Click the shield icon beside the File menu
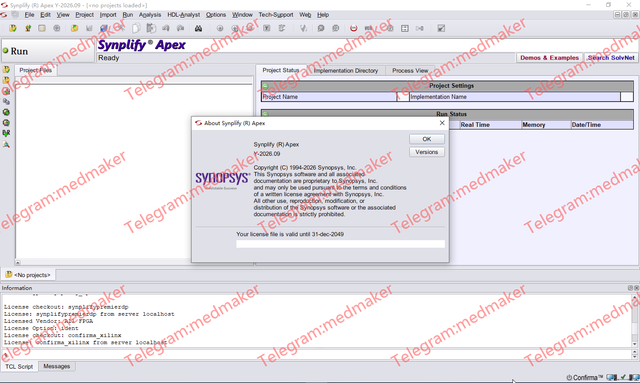Image resolution: width=640 pixels, height=383 pixels. click(16, 15)
